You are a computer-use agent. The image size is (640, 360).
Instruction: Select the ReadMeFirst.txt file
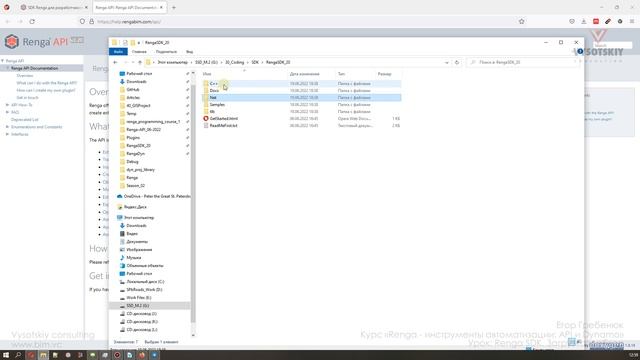click(223, 126)
